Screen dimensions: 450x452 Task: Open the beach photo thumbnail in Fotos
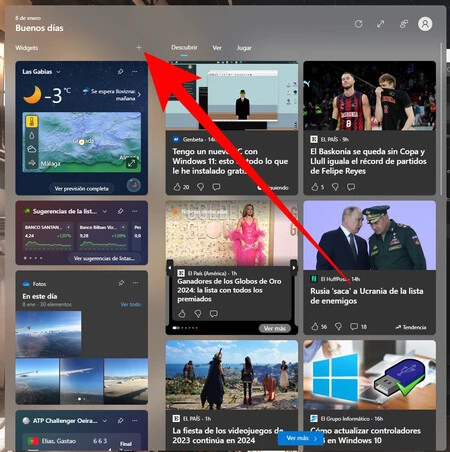tap(126, 381)
